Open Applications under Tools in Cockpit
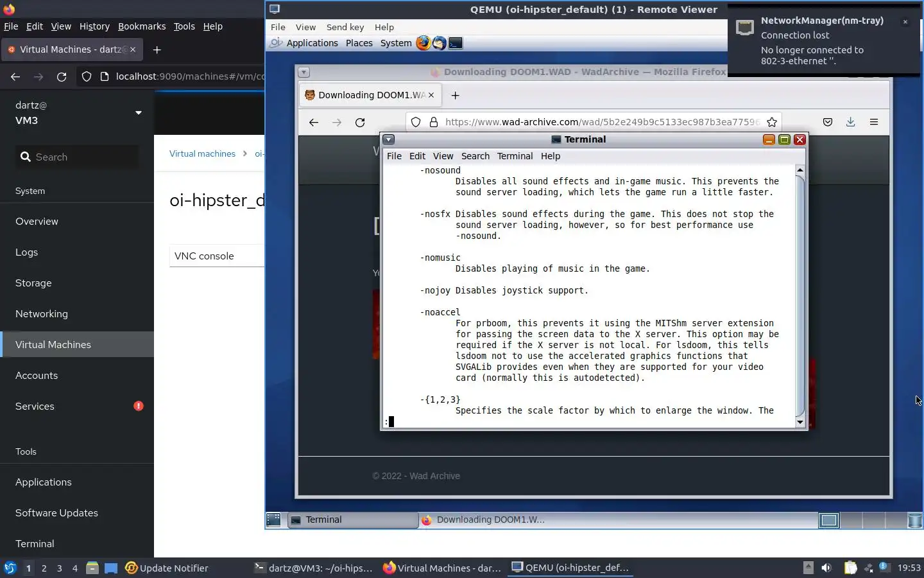 77,482
